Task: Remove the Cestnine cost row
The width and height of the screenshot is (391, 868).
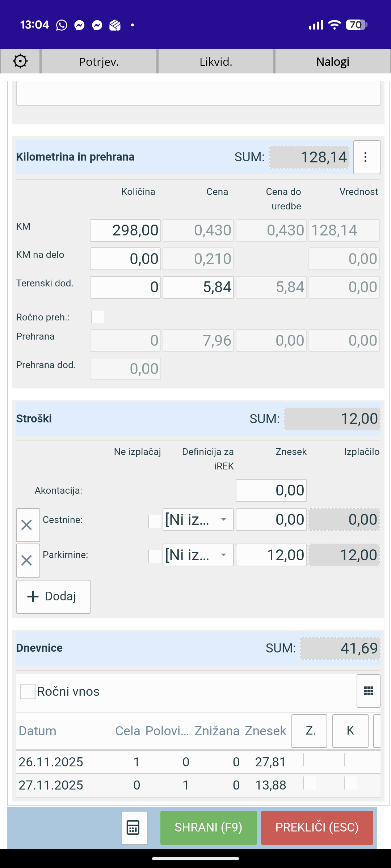Action: (28, 525)
